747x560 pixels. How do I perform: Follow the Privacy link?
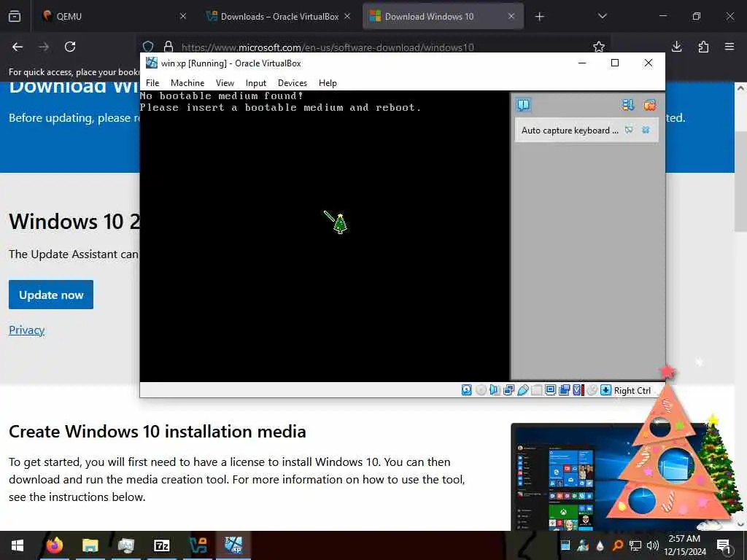point(27,330)
